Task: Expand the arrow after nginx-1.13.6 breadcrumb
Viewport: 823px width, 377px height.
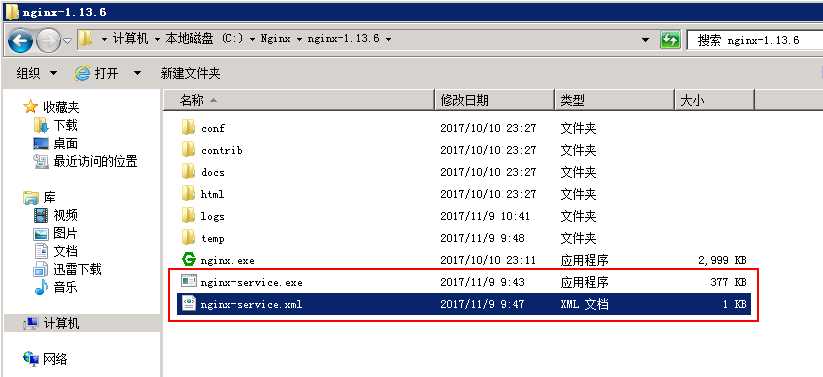Action: tap(388, 40)
